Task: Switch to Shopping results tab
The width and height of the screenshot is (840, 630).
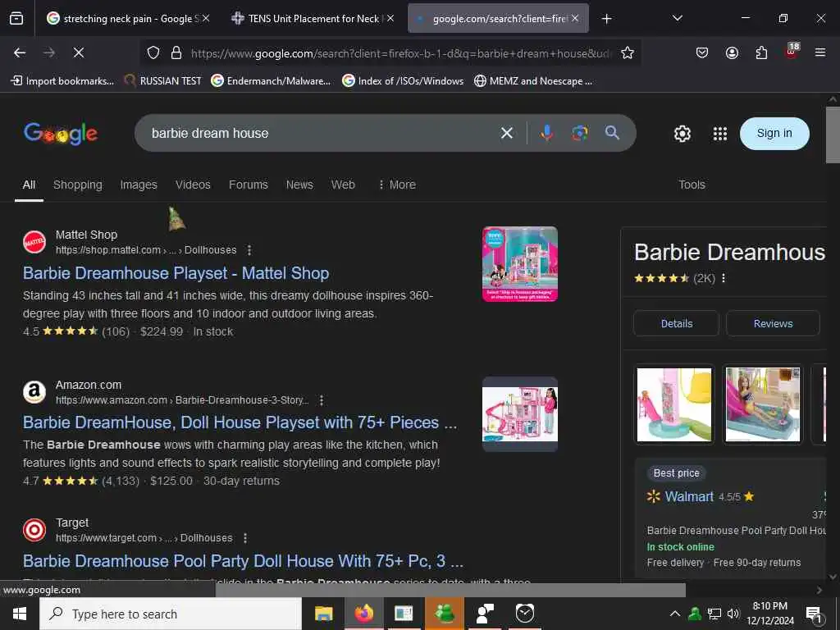Action: (x=78, y=185)
